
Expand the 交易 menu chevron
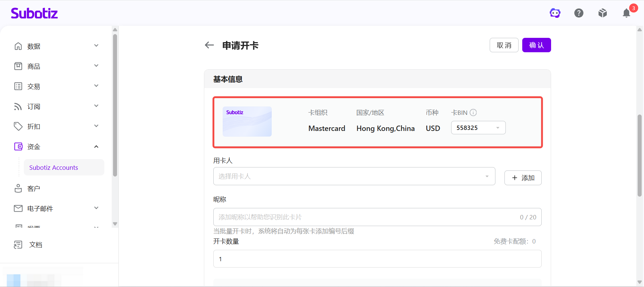96,86
